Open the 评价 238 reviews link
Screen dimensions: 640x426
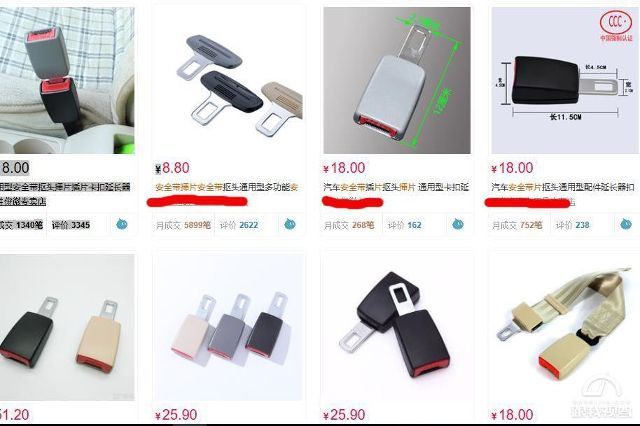click(573, 225)
